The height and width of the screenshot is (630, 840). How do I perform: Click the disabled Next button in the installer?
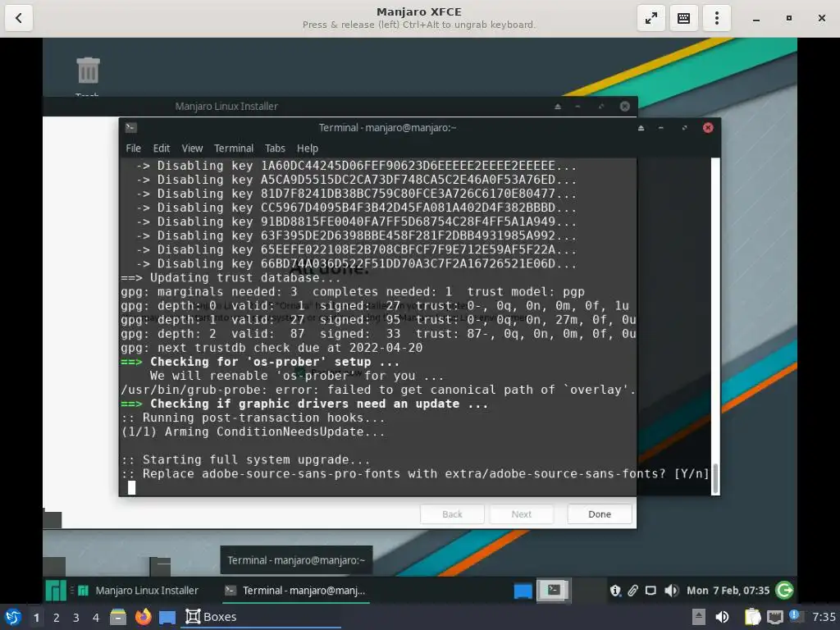(x=521, y=514)
